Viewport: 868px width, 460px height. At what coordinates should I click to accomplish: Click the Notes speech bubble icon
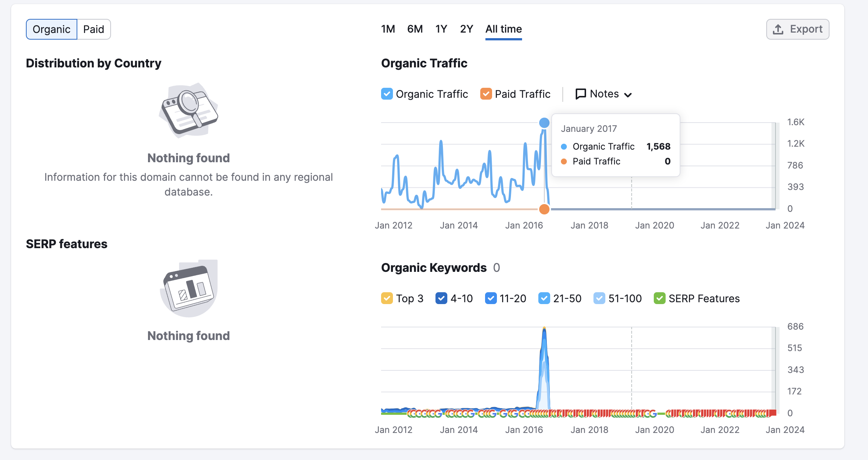[x=581, y=94]
